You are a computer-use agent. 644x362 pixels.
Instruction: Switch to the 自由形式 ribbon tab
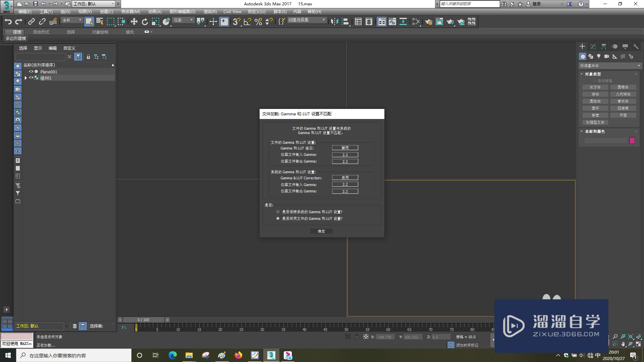(41, 32)
